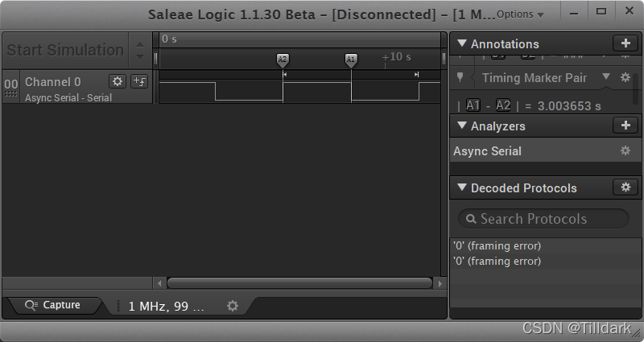
Task: Open the 1 MHz session tab
Action: coord(166,306)
